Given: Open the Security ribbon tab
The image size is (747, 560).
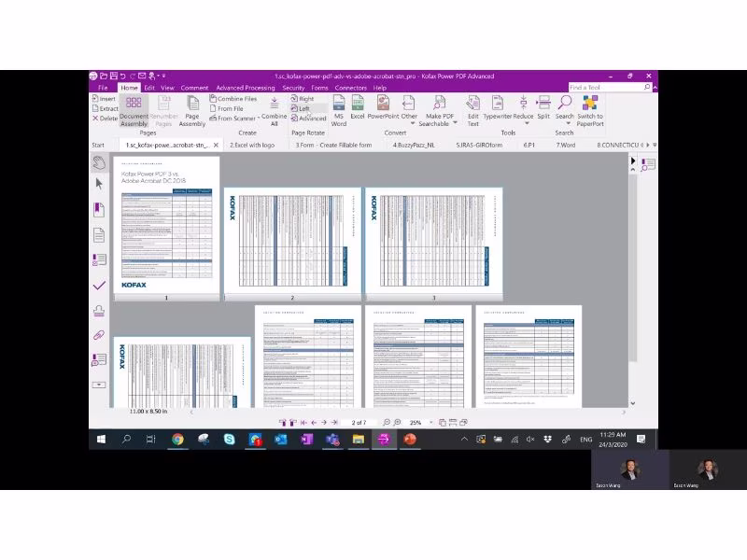Looking at the screenshot, I should coord(293,88).
